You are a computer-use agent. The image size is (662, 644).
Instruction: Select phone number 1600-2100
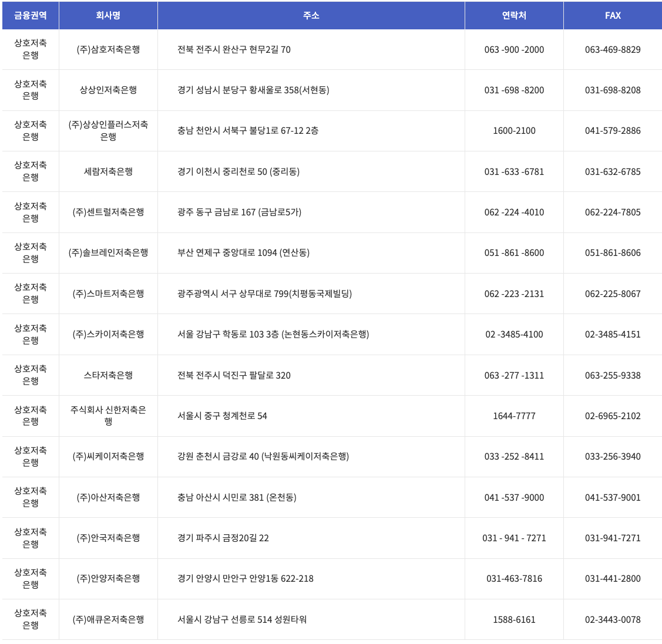click(x=514, y=130)
